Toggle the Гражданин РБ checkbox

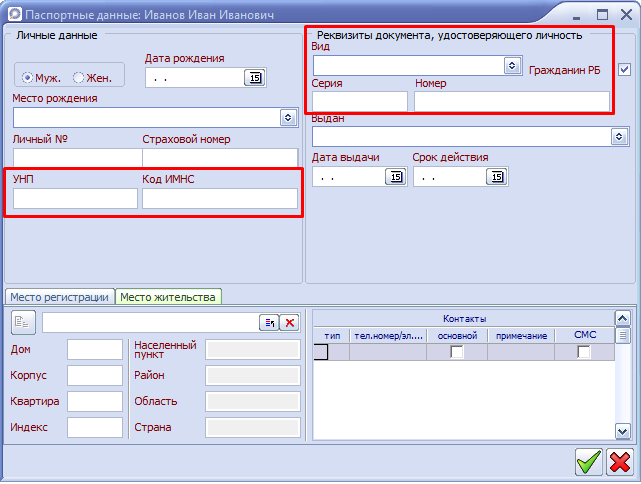tap(625, 69)
